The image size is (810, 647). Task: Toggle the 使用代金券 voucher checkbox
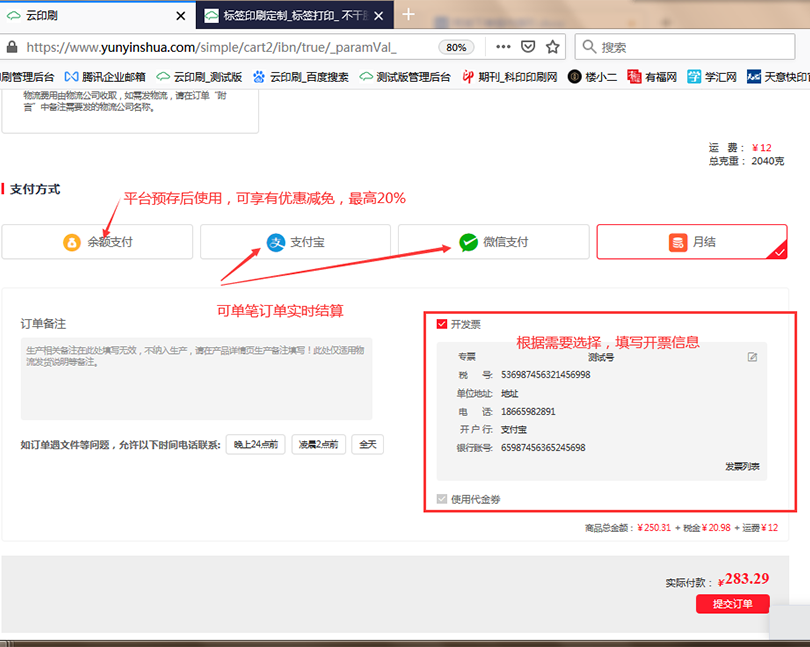coord(442,499)
